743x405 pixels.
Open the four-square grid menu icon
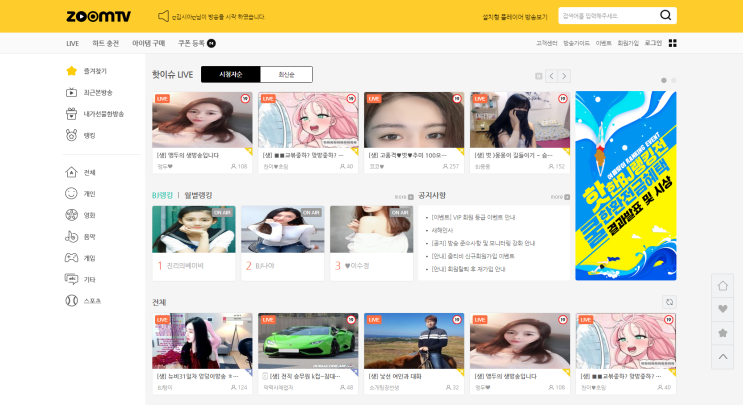pos(672,43)
